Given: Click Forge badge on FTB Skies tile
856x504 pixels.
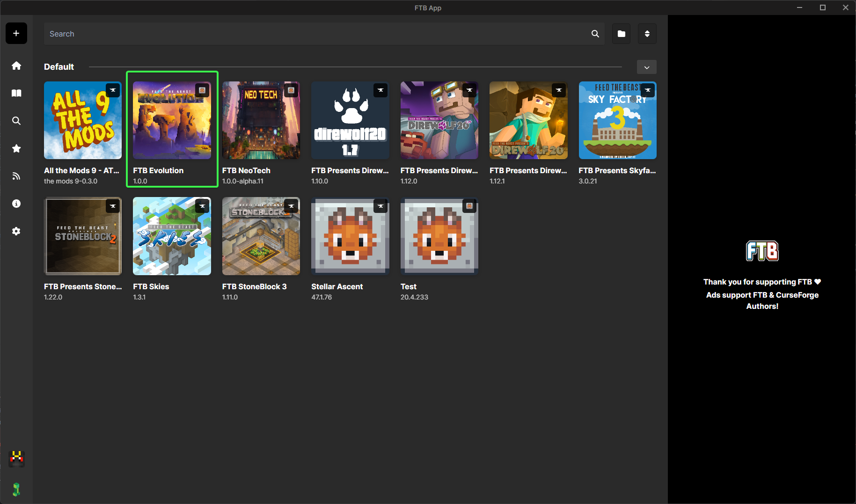Looking at the screenshot, I should [202, 206].
